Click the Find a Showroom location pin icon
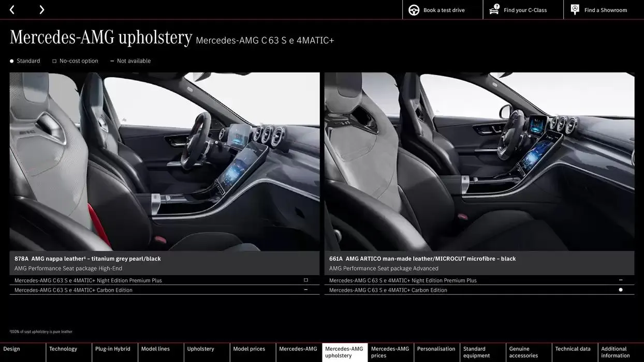 point(574,9)
